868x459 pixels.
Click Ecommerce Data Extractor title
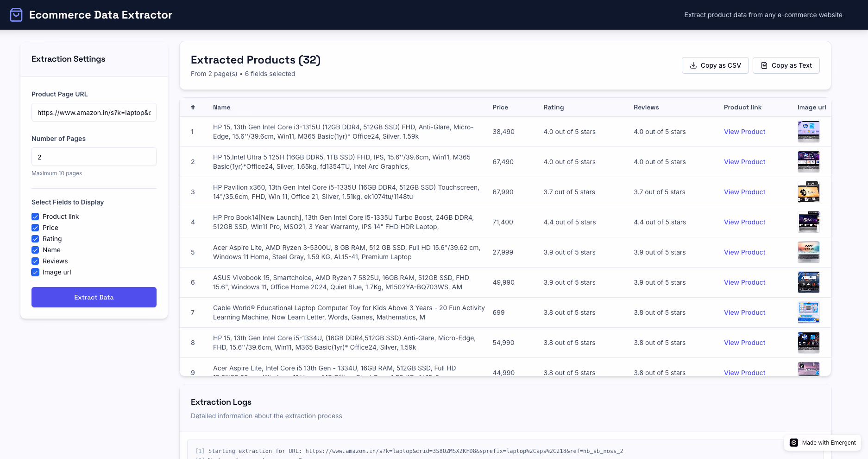tap(101, 15)
